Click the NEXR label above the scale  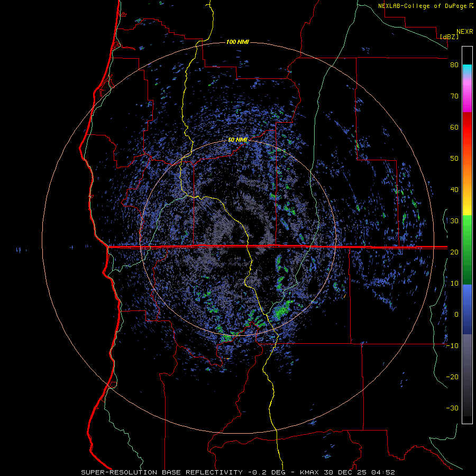click(x=464, y=32)
